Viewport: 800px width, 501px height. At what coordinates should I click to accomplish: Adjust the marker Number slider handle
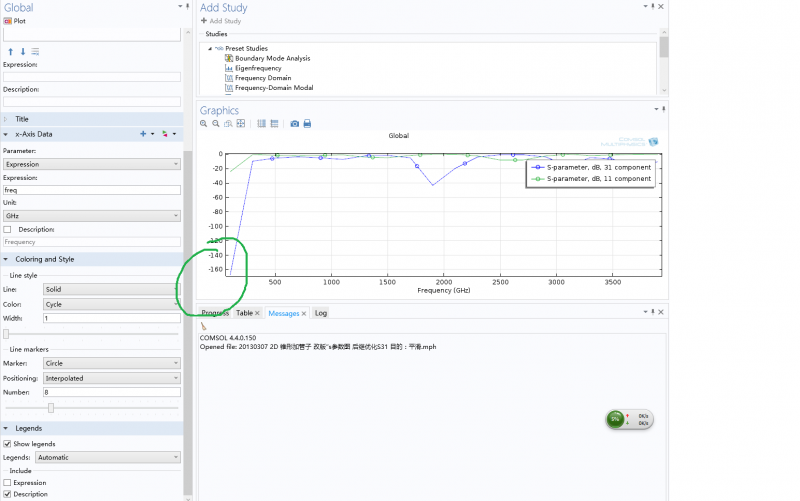tap(51, 408)
